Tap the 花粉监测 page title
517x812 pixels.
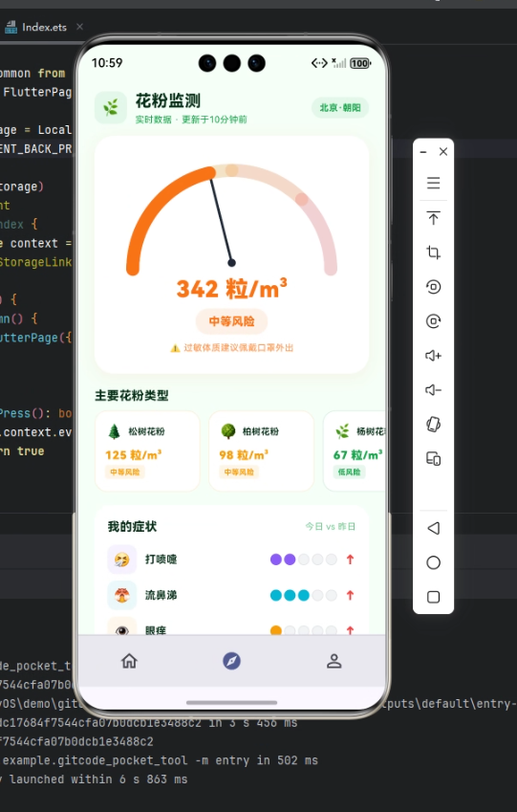(x=167, y=100)
